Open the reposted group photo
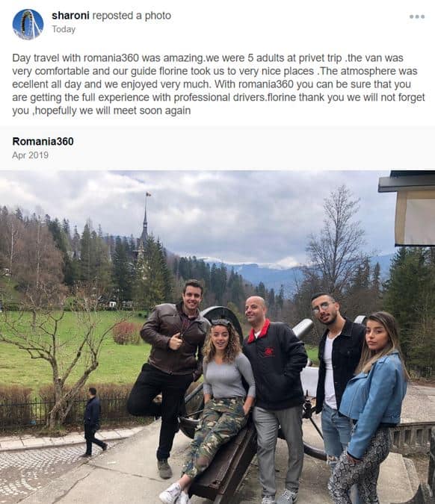This screenshot has width=435, height=504. (217, 337)
